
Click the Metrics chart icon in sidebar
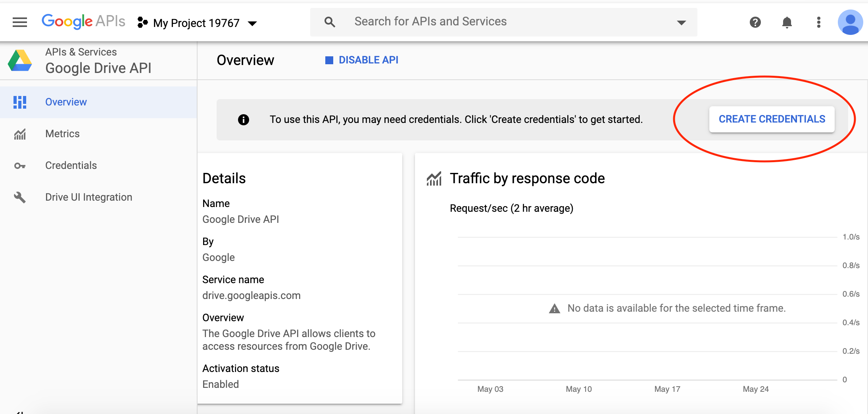pyautogui.click(x=20, y=134)
